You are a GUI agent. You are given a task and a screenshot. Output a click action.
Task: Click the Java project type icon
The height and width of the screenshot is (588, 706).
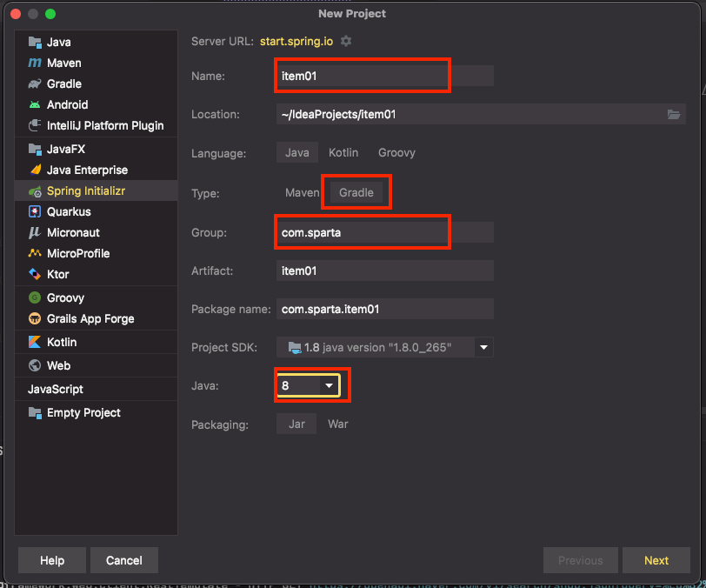(x=35, y=43)
